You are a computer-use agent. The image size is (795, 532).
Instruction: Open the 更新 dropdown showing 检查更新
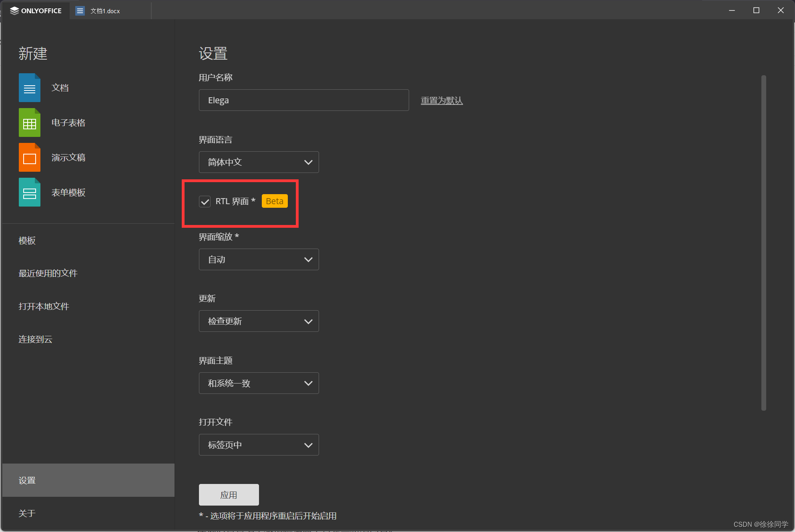259,321
